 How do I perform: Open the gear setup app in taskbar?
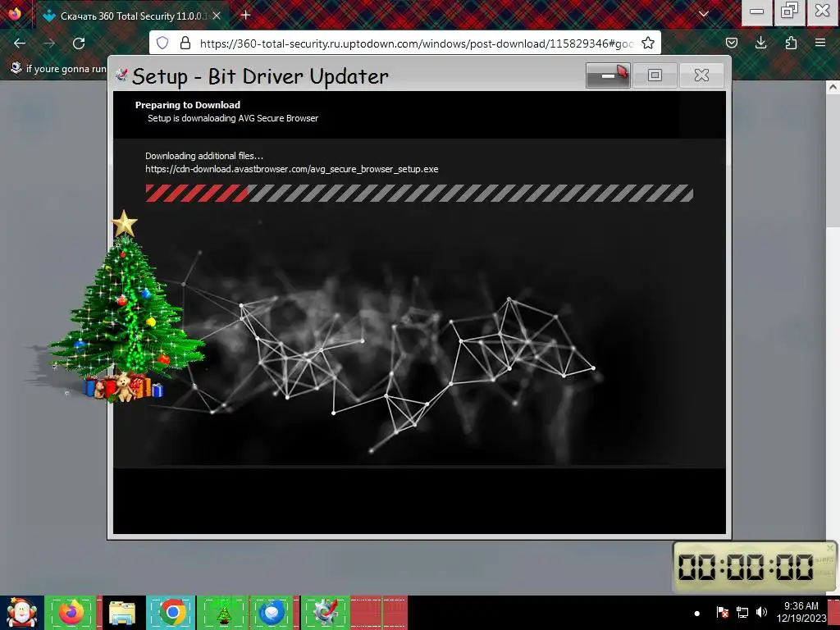coord(325,613)
